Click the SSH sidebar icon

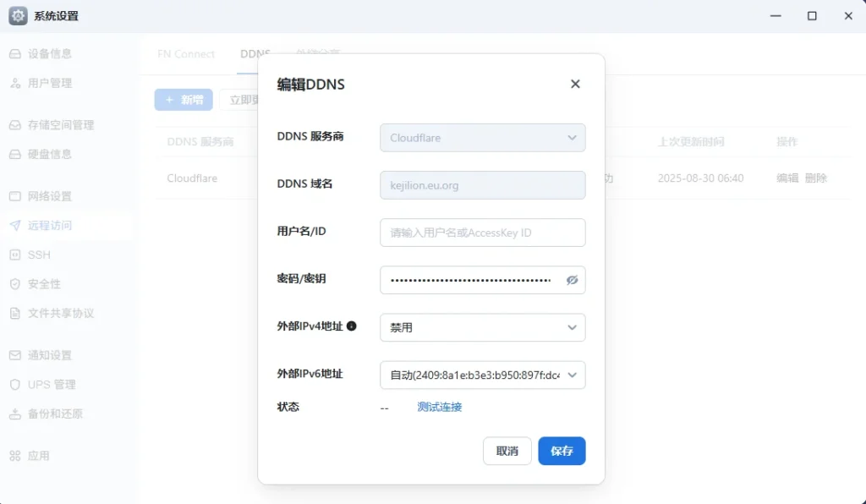pos(15,255)
